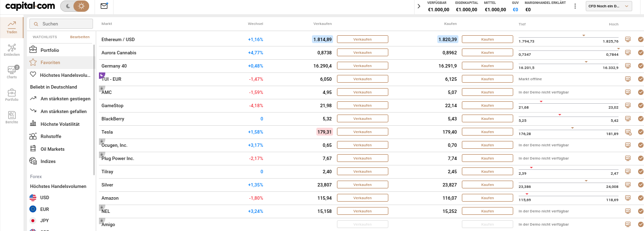Toggle favorite checkmark for Tesla

[641, 132]
